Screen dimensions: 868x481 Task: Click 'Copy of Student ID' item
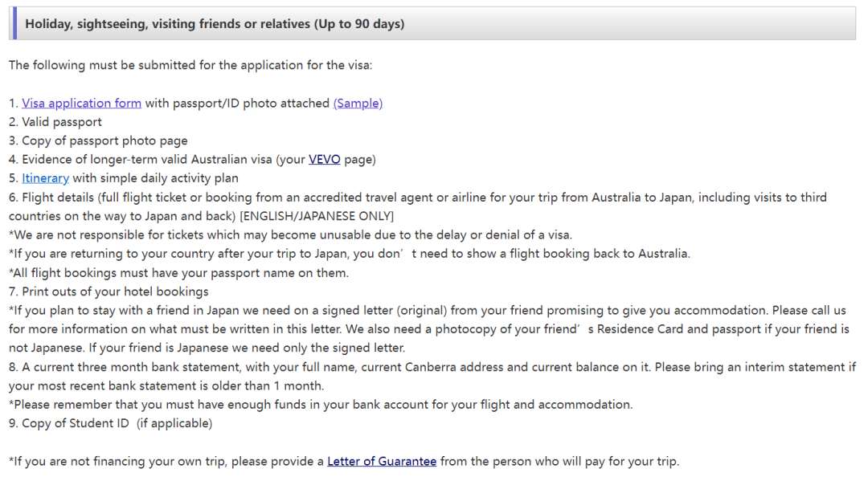(x=111, y=423)
